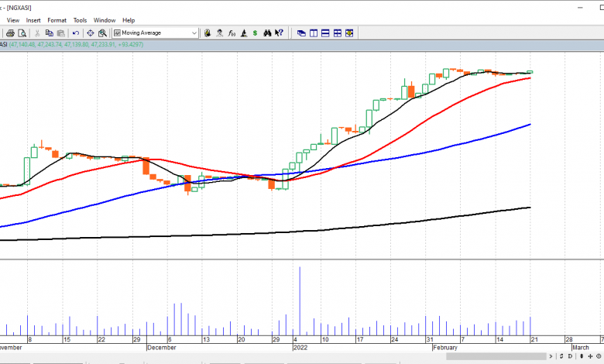Open the Insert menu

tap(33, 20)
